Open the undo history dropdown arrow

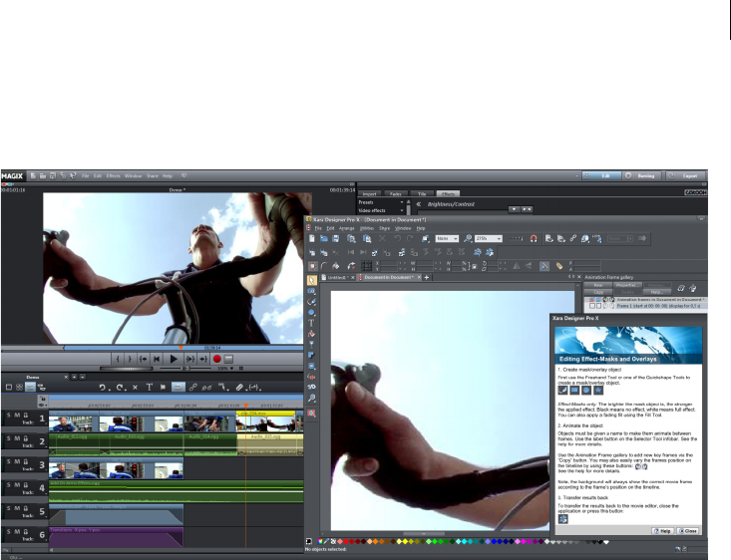pyautogui.click(x=109, y=389)
